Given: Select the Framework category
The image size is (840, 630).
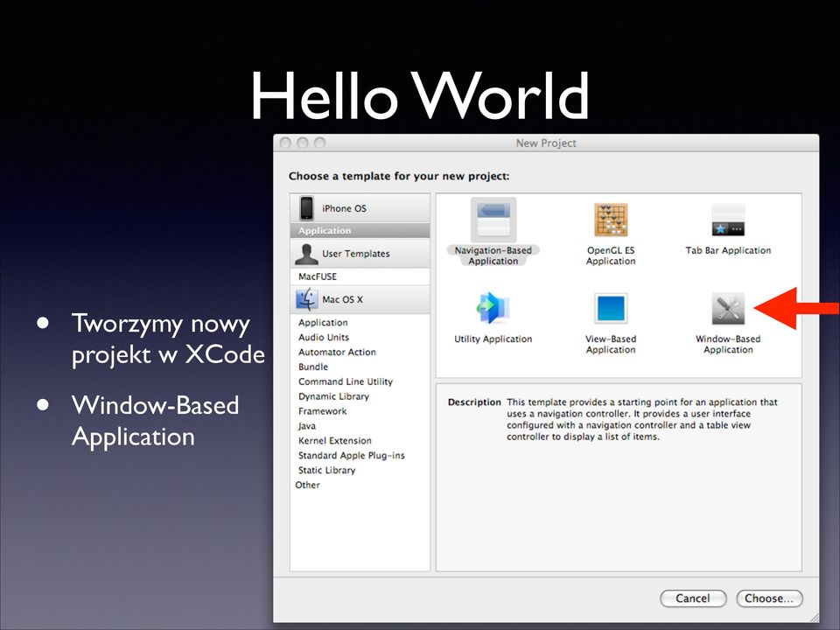Looking at the screenshot, I should coord(360,411).
